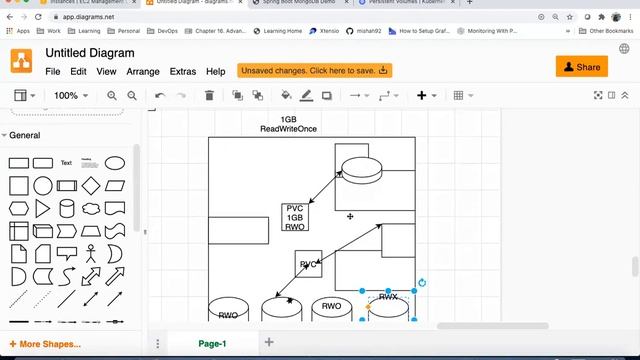Click Unsaved changes save button

(314, 71)
